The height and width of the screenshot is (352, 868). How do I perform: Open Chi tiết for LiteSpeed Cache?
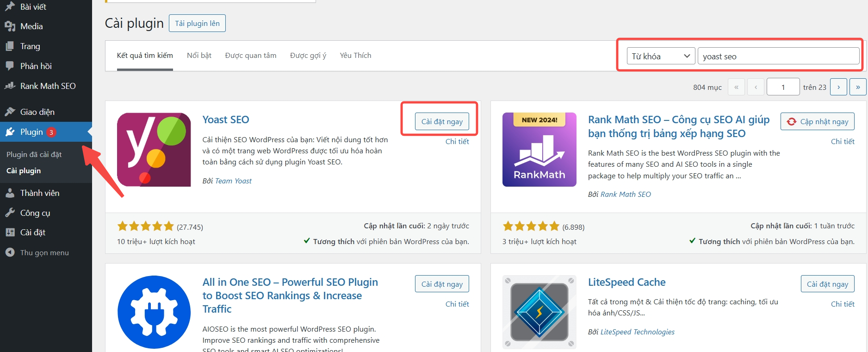[843, 304]
